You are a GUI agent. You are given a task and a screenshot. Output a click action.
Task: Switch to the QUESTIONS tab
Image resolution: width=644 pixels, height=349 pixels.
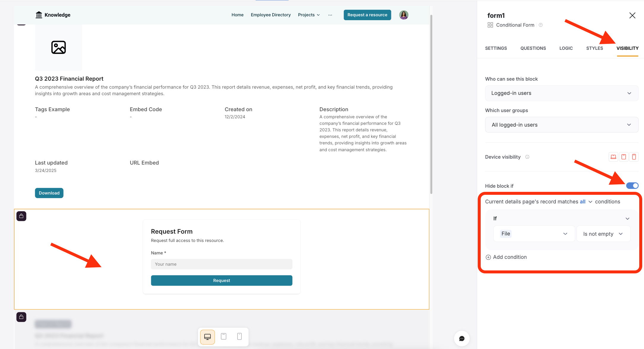tap(533, 48)
